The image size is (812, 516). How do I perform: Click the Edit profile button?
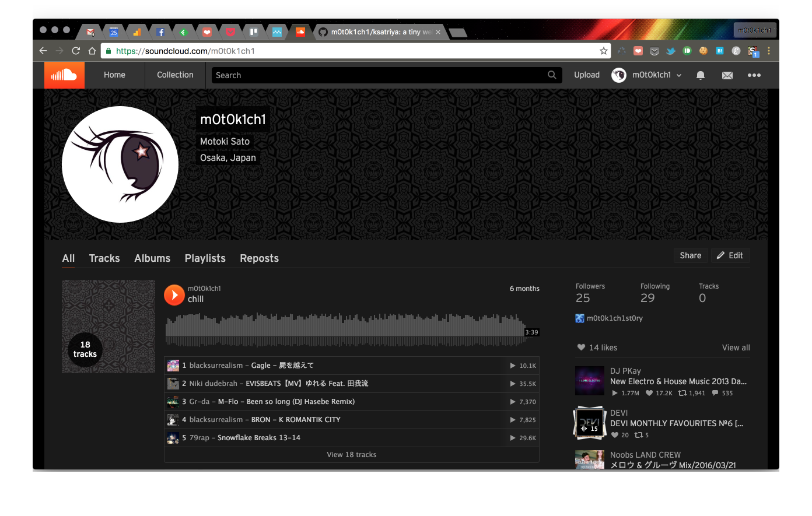tap(730, 255)
